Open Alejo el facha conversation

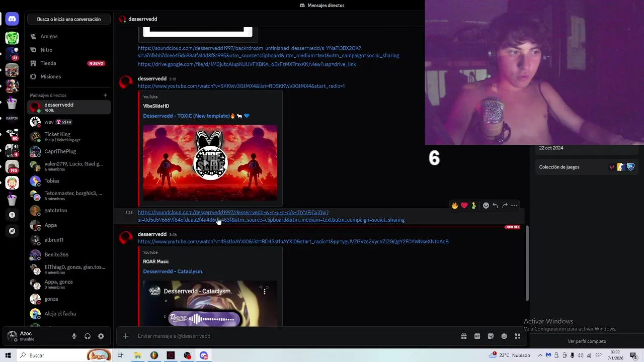[69, 314]
